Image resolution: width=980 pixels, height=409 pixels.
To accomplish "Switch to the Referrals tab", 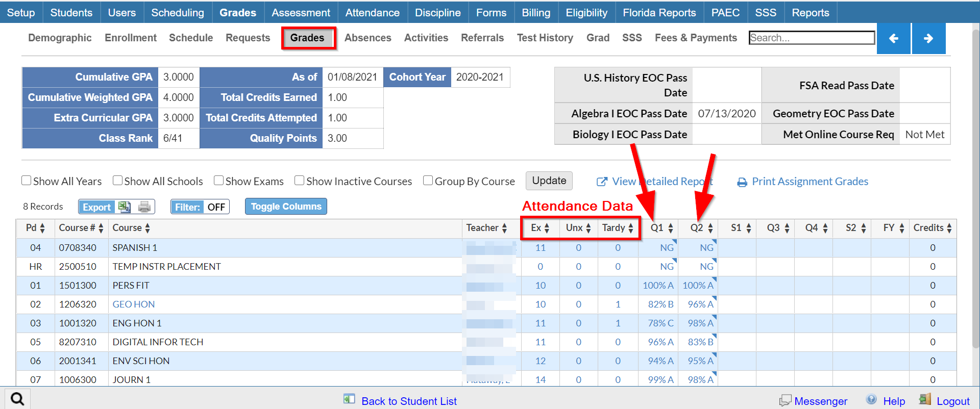I will pyautogui.click(x=482, y=38).
